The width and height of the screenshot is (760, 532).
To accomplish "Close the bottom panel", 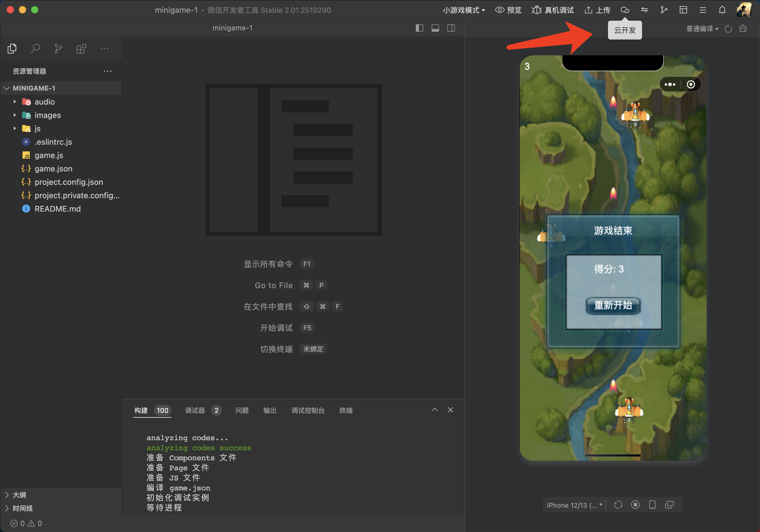I will [451, 410].
